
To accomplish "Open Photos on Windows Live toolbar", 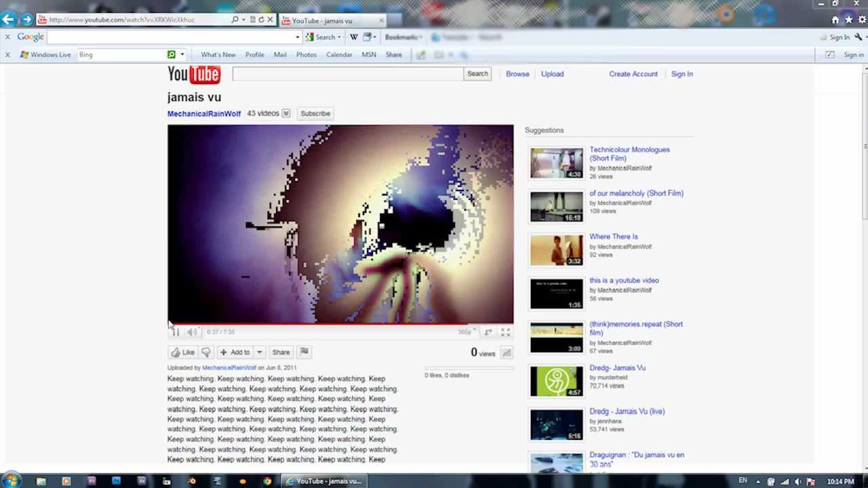I will [307, 55].
